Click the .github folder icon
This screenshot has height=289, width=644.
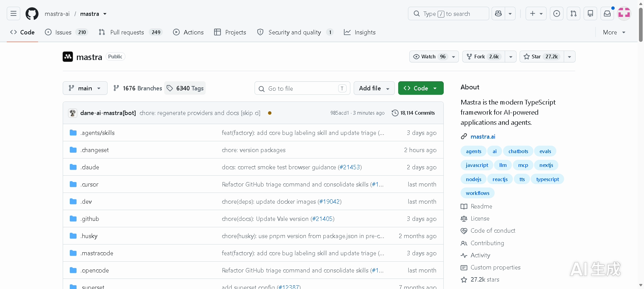click(73, 219)
